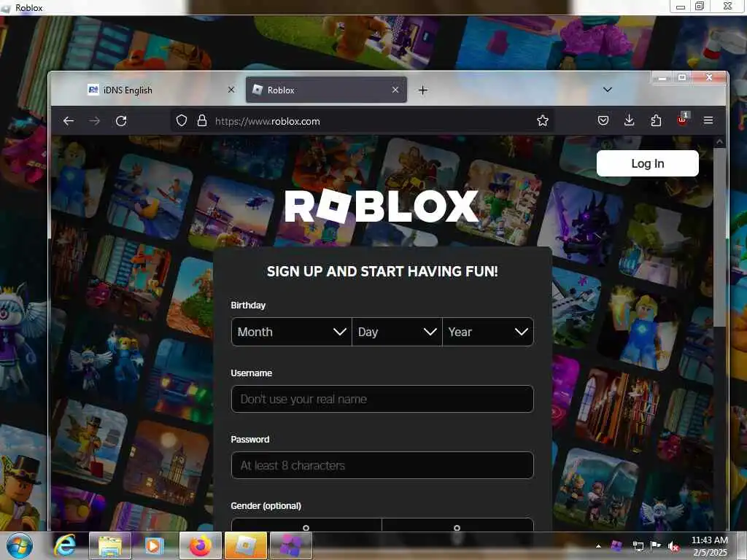Viewport: 747px width, 560px height.
Task: Open a new browser tab
Action: pyautogui.click(x=422, y=90)
